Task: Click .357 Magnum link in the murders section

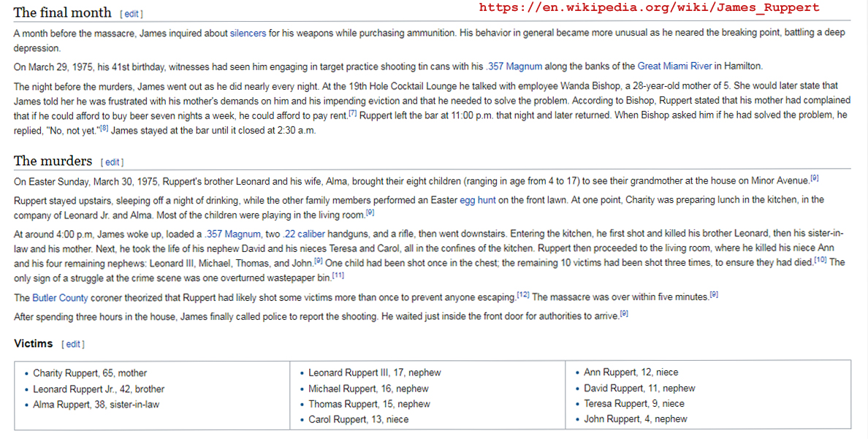Action: point(232,234)
